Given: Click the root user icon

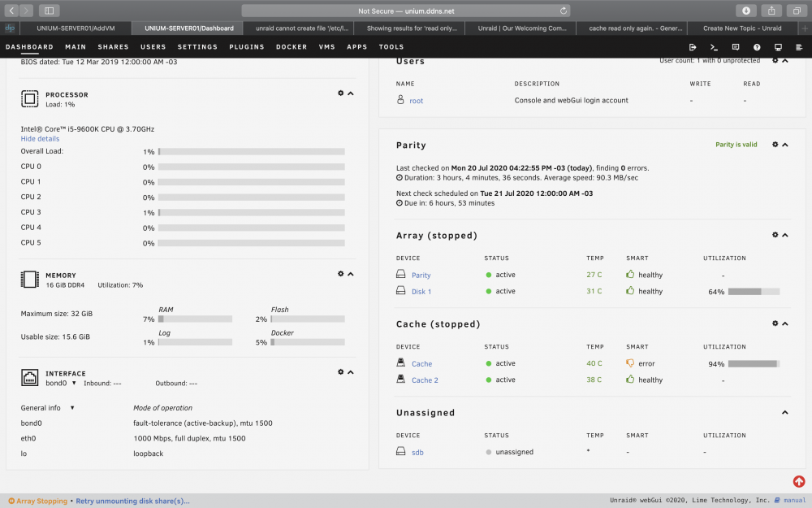Looking at the screenshot, I should 400,99.
